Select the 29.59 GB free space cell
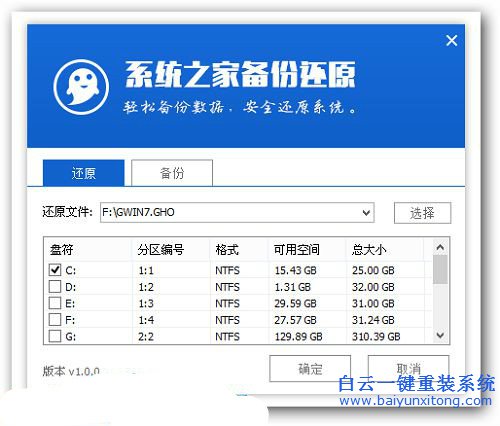500x426 pixels. click(x=295, y=303)
